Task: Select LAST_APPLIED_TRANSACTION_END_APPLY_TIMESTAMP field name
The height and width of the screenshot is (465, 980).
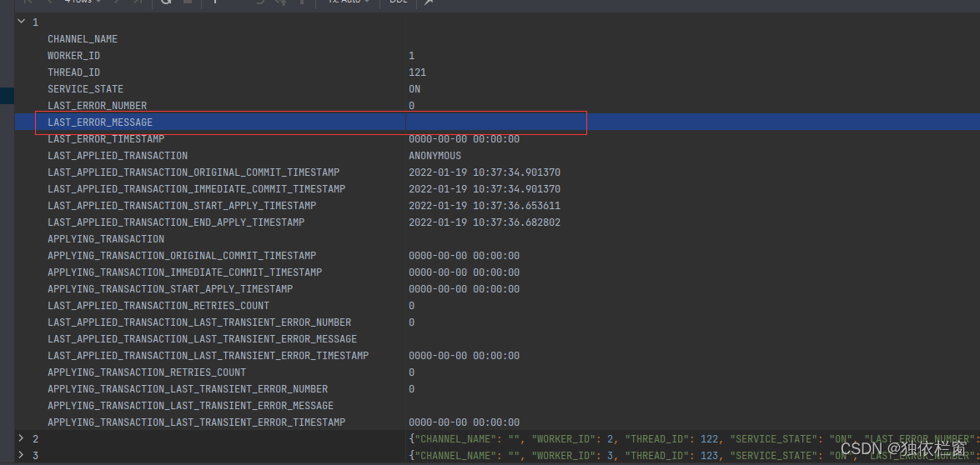Action: click(x=176, y=222)
